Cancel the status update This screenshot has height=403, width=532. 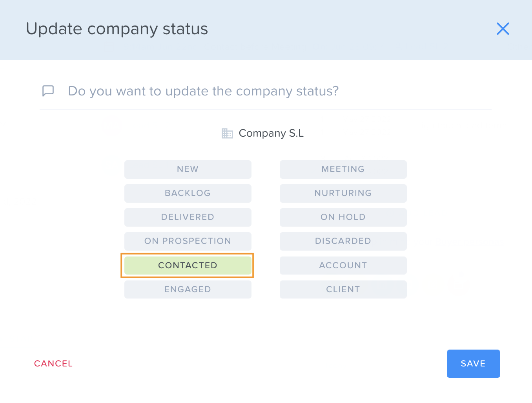click(x=53, y=364)
